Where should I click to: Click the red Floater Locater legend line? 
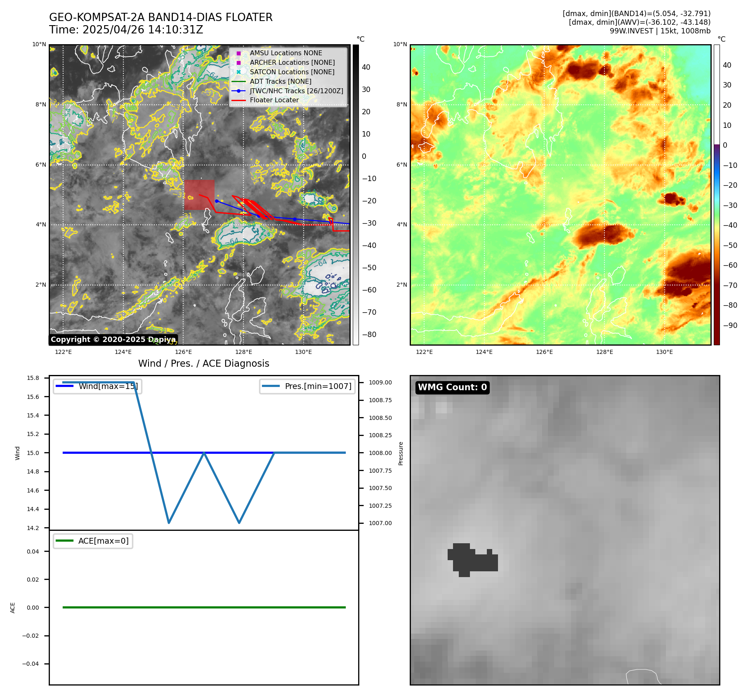coord(238,100)
